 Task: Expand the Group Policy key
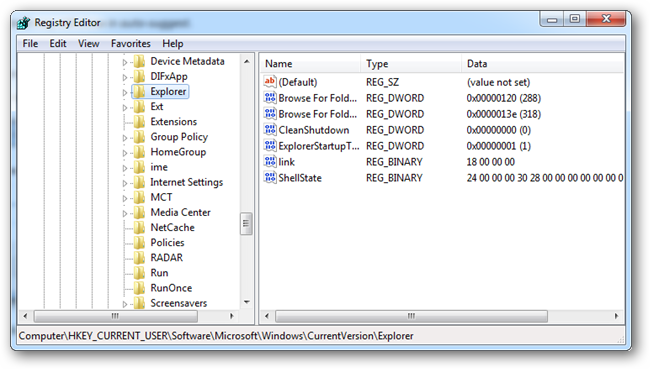tap(125, 138)
